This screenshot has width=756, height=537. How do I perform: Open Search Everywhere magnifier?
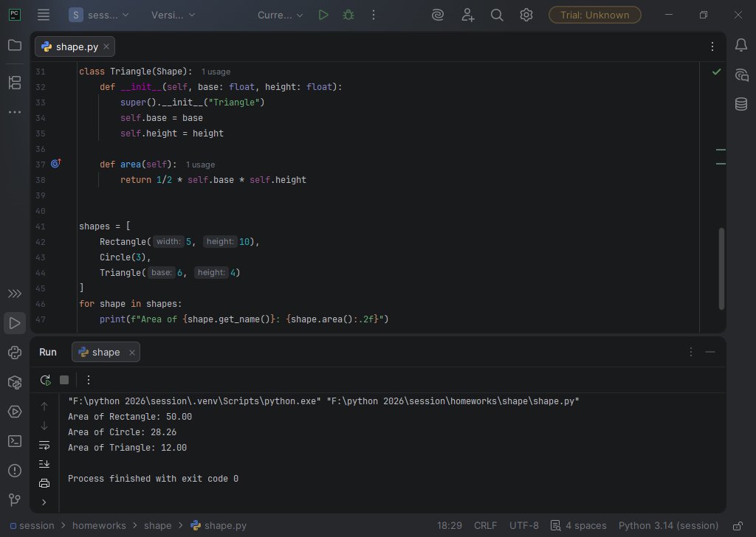(x=497, y=15)
